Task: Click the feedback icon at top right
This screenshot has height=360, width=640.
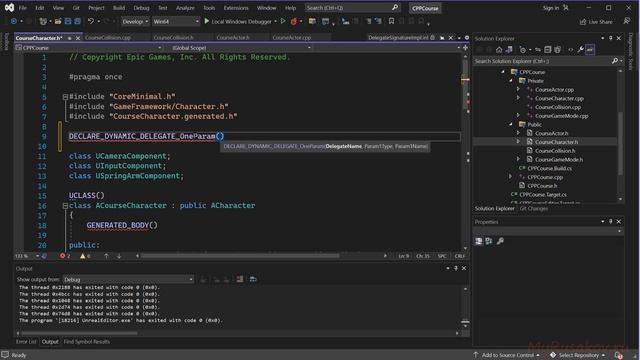Action: [627, 21]
